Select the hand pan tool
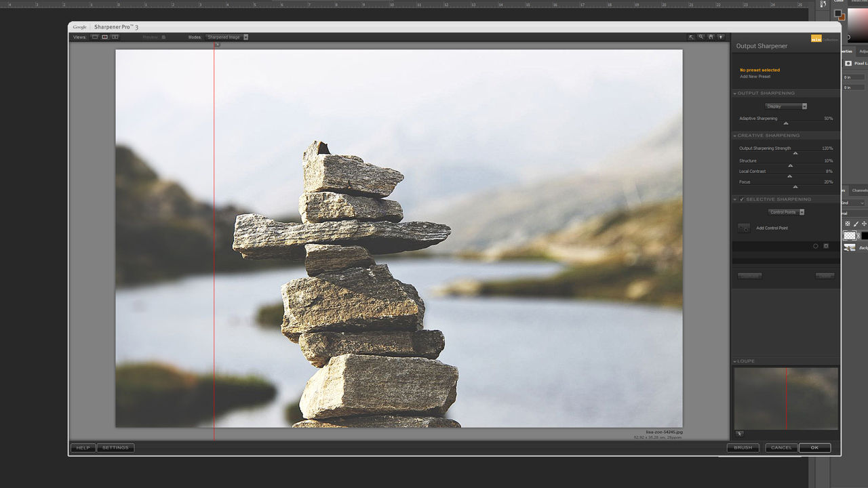The width and height of the screenshot is (868, 488). coord(711,37)
